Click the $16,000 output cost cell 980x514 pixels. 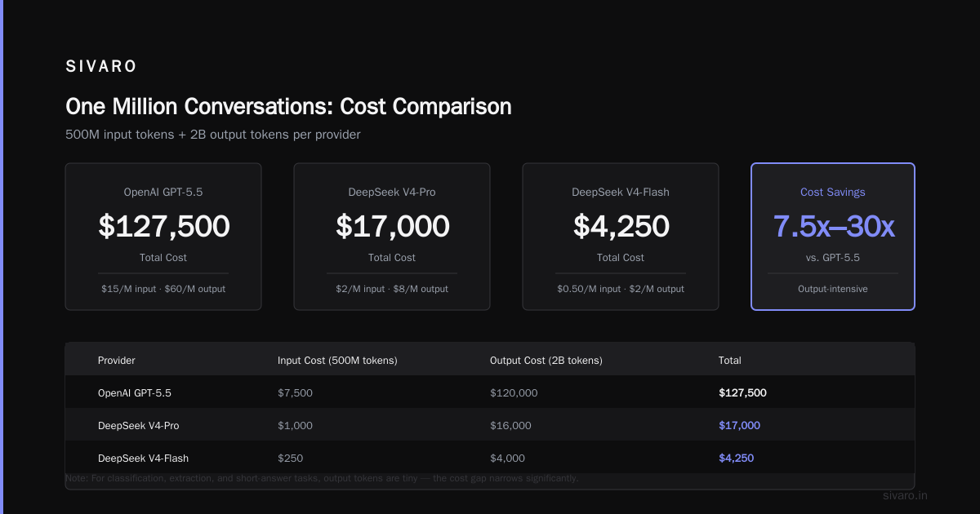pyautogui.click(x=510, y=425)
